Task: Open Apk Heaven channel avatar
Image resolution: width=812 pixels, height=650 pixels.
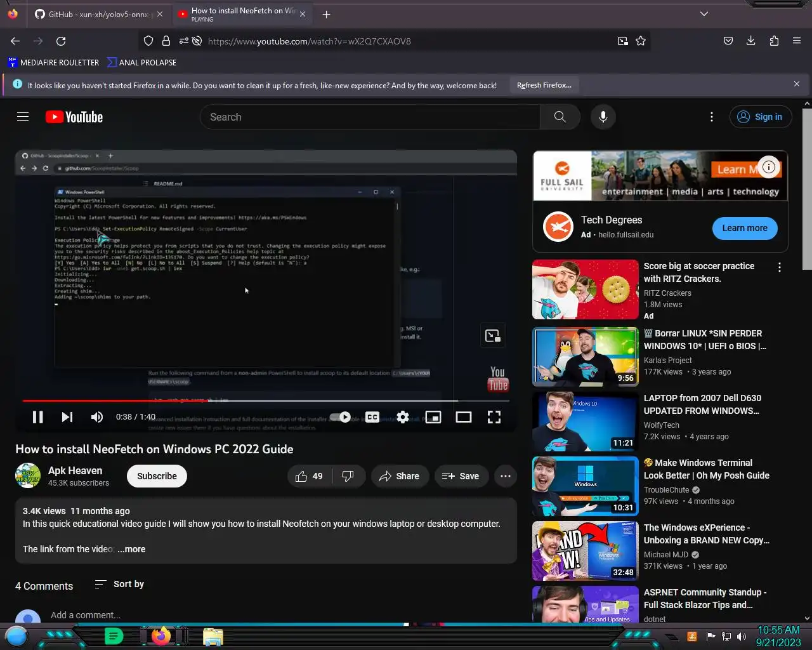Action: click(28, 476)
